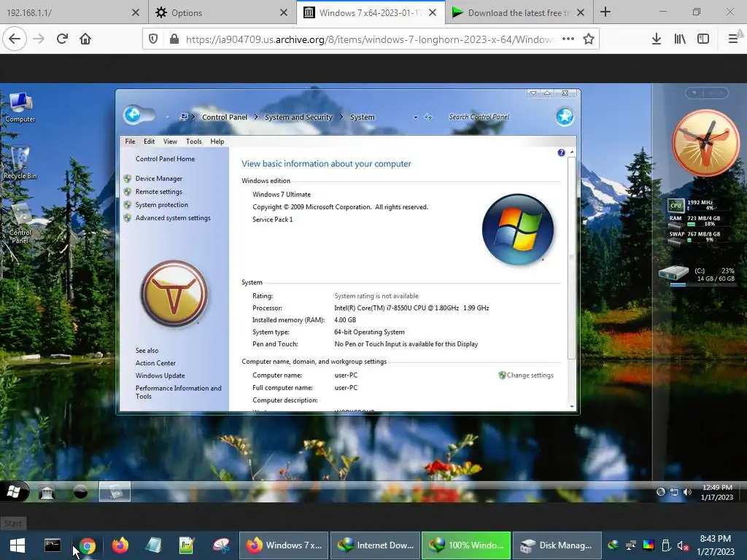Click the System and Security breadcrumb
This screenshot has width=747, height=560.
point(298,117)
